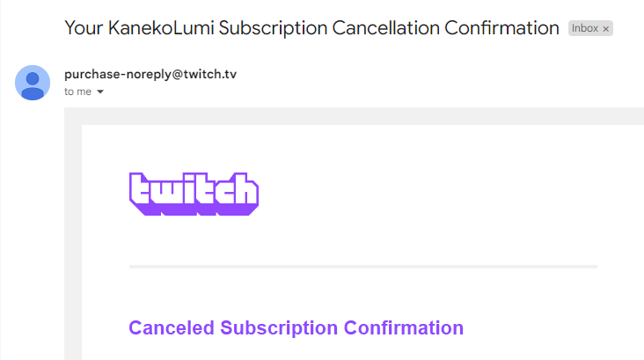Click the word "Confirmation" in the subject line
Screen dimensions: 644x360
502,28
